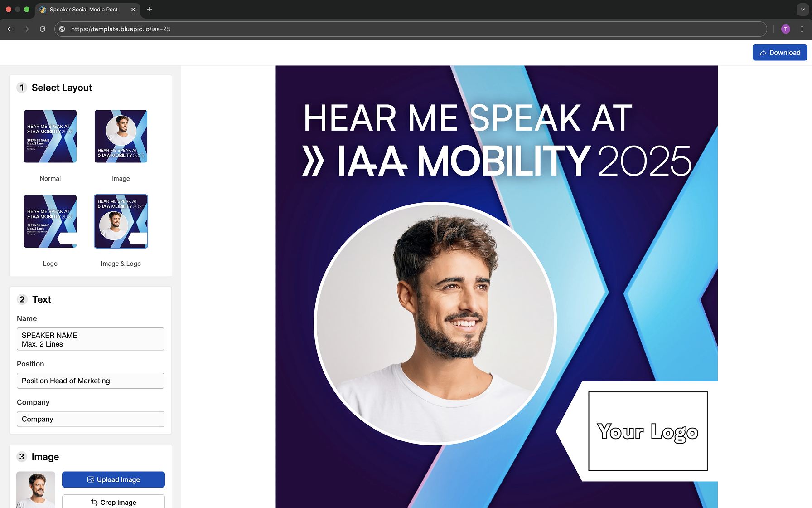
Task: Expand the site information icon in address bar
Action: (62, 29)
